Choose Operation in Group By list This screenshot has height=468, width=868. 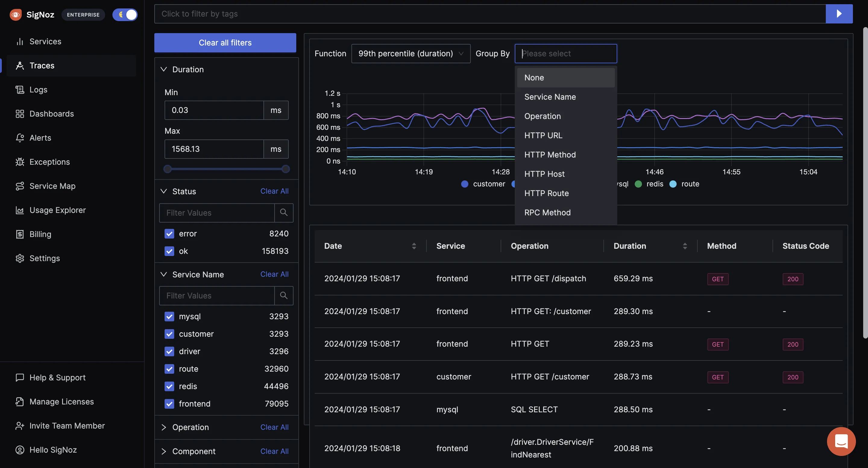(566, 116)
